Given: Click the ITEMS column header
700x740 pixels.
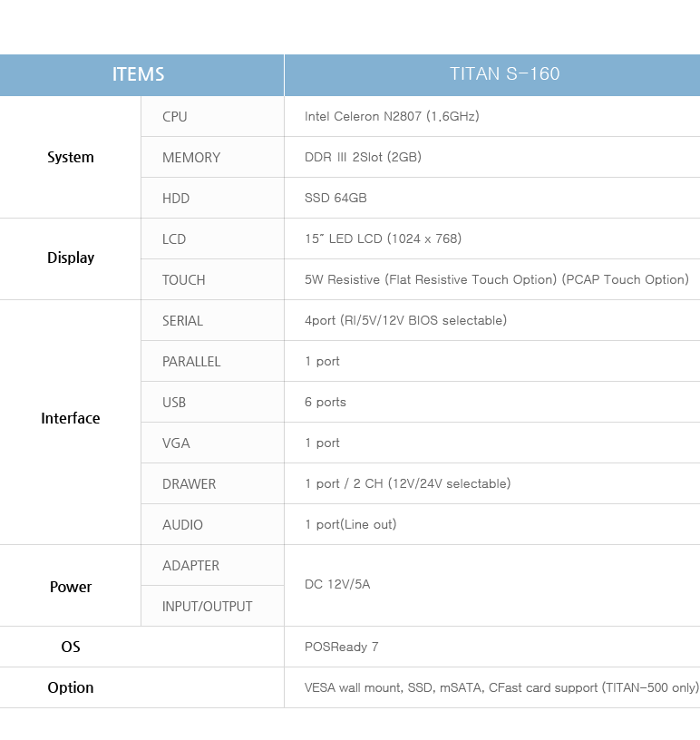Looking at the screenshot, I should pyautogui.click(x=139, y=74).
